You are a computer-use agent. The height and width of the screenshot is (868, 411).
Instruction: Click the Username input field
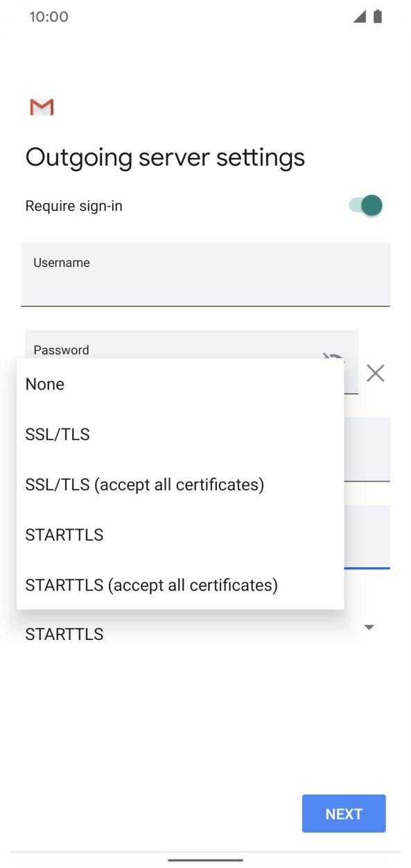(205, 274)
